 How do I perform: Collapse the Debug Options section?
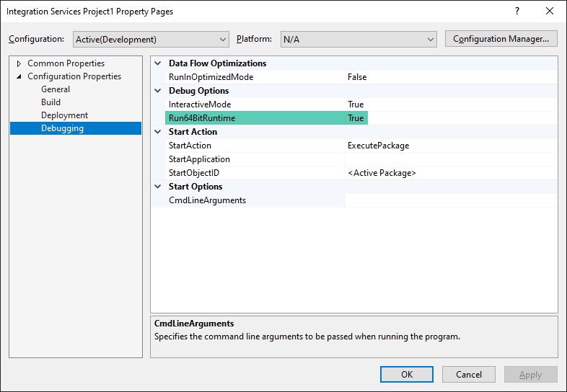[x=158, y=91]
